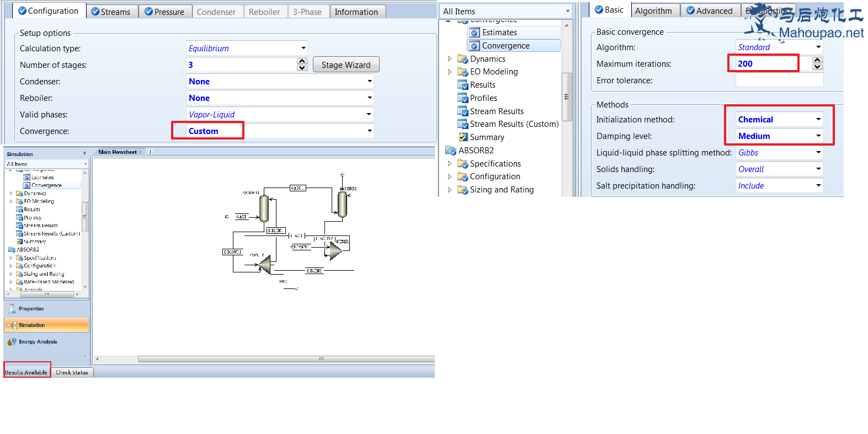
Task: Click the Simulation flowsheet icon in the nav bar
Action: click(12, 325)
